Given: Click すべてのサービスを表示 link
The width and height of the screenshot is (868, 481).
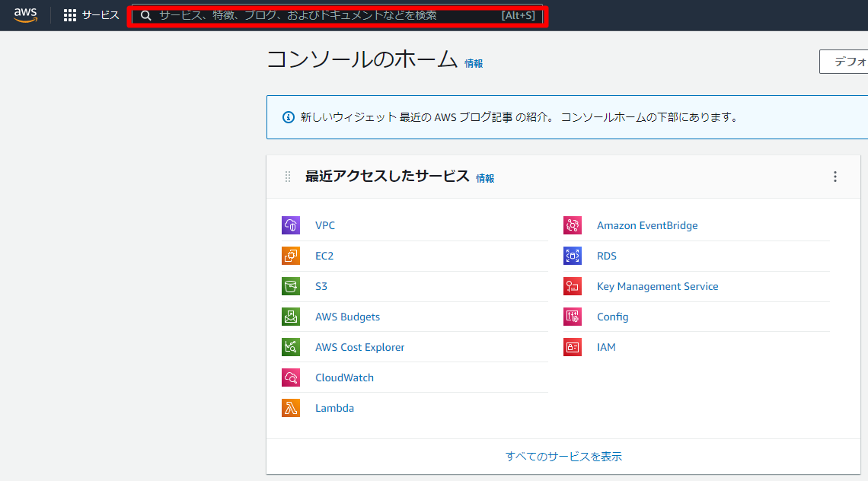Looking at the screenshot, I should 565,455.
